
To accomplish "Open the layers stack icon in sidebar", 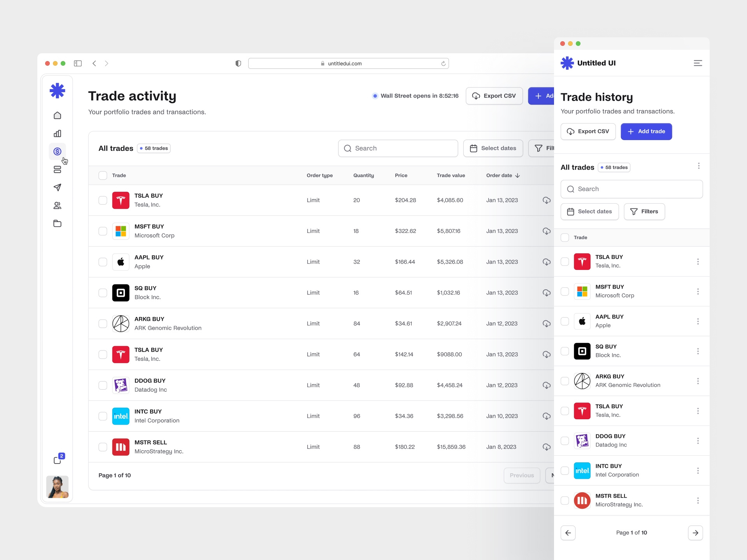I will (57, 170).
